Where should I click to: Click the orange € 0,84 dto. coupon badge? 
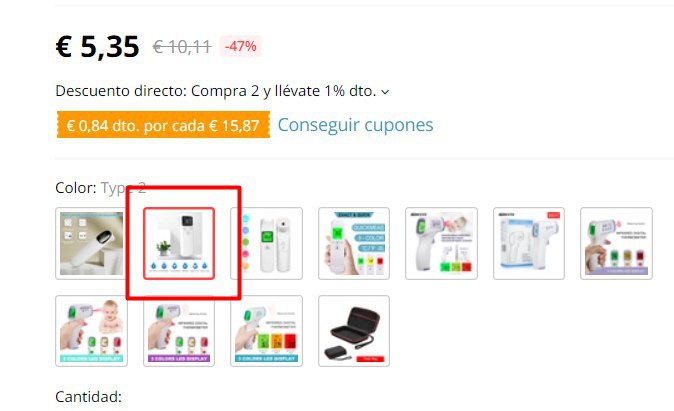coord(163,125)
